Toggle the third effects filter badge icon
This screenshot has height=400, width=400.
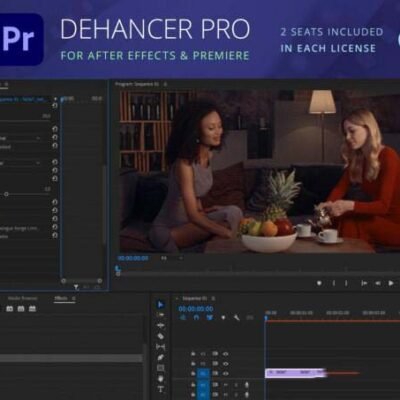point(32,309)
